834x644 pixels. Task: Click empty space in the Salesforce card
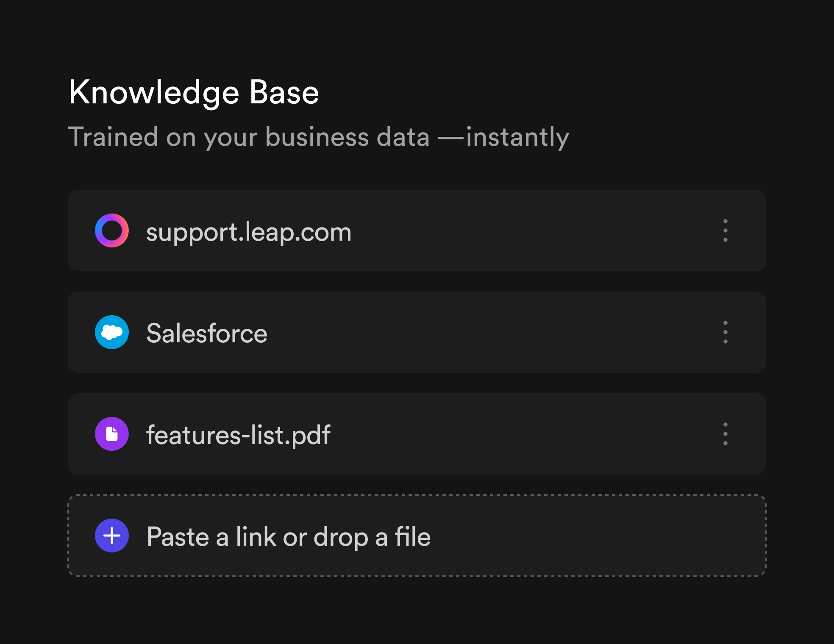click(x=487, y=332)
